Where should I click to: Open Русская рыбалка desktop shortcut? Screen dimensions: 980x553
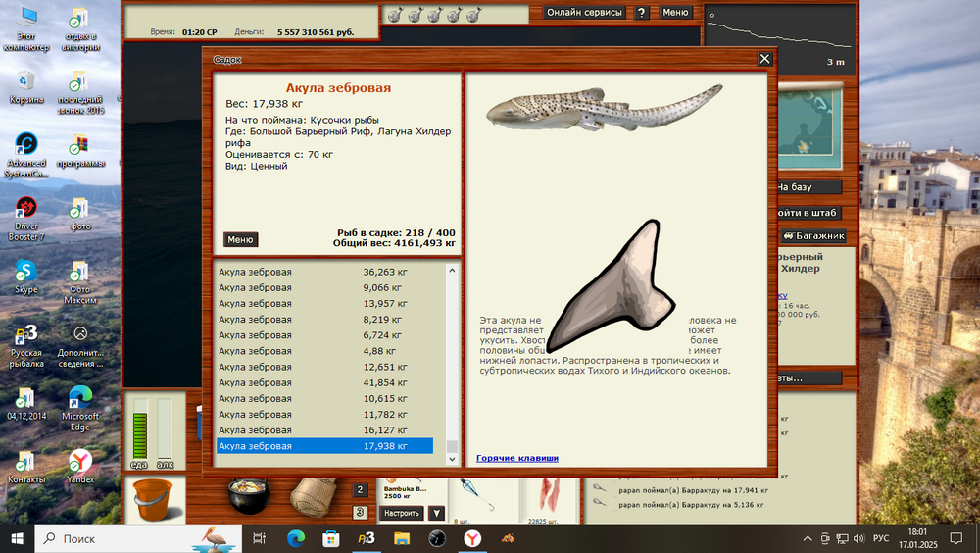(x=25, y=343)
